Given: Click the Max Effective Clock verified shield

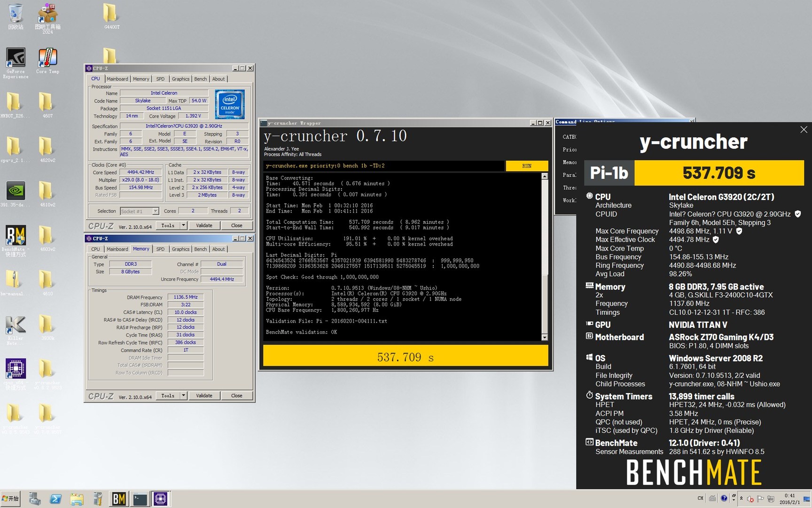Looking at the screenshot, I should [x=716, y=239].
